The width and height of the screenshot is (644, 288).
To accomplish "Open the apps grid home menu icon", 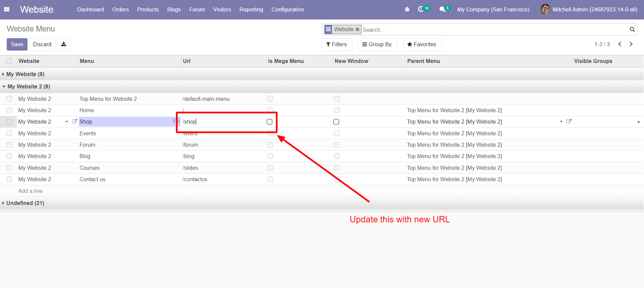I will [7, 9].
